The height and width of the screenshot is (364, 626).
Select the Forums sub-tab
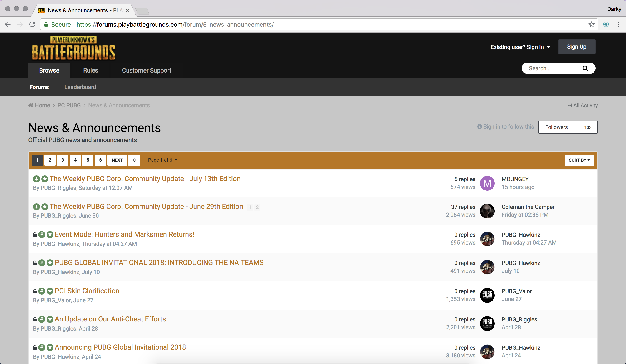[39, 87]
